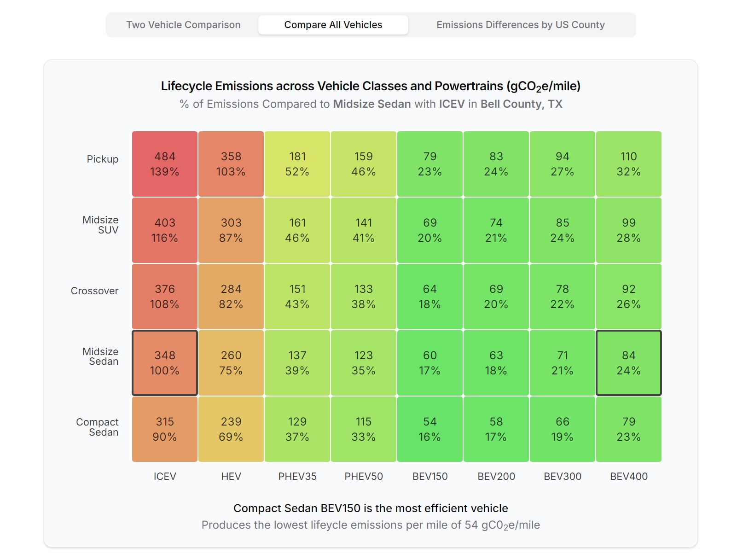Click the Midsize Sedan ICEV baseline cell
This screenshot has width=737, height=560.
165,363
